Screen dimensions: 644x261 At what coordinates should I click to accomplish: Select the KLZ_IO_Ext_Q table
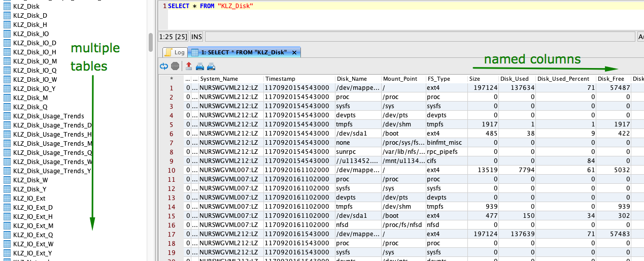[x=33, y=235]
